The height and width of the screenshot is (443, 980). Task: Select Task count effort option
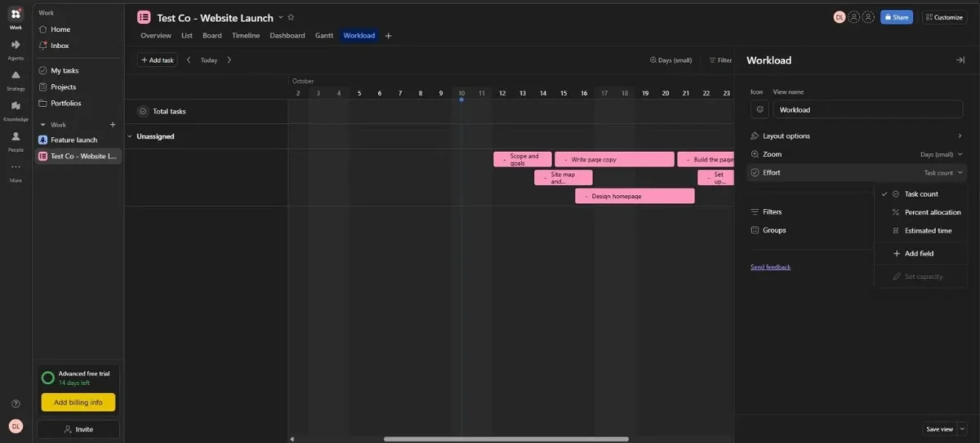[x=920, y=194]
